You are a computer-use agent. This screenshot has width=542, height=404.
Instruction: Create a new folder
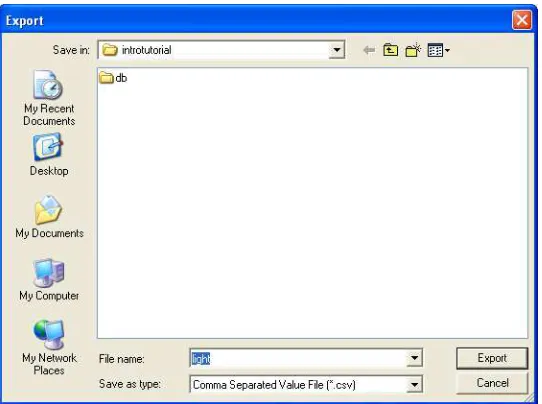413,50
